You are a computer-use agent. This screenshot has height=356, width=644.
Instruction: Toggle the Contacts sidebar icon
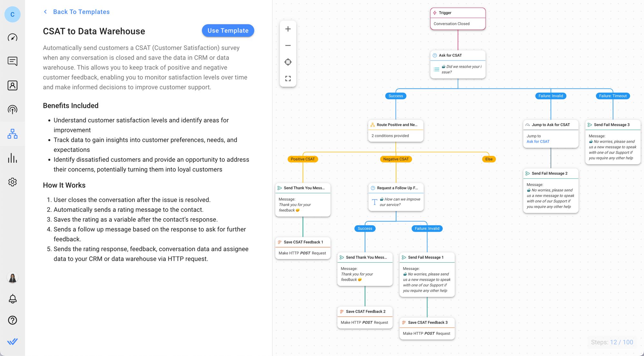coord(13,86)
